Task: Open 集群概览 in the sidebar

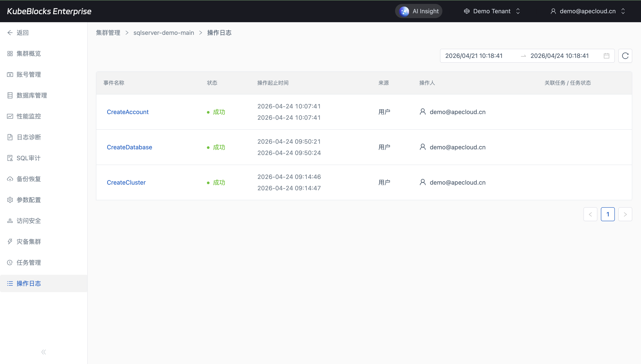Action: click(29, 54)
